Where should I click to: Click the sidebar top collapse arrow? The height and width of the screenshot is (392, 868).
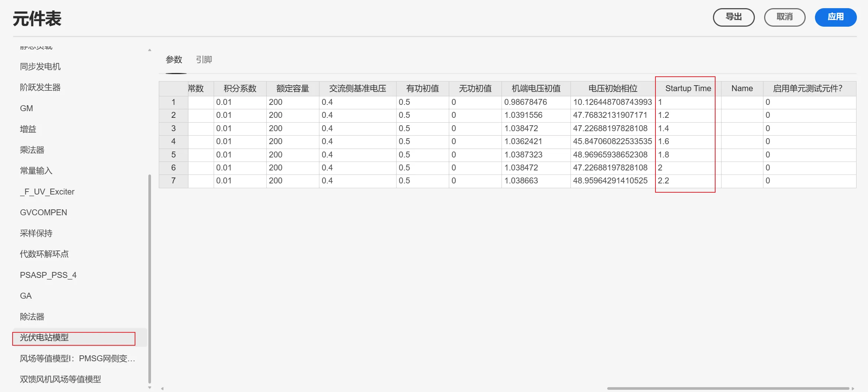pyautogui.click(x=149, y=49)
